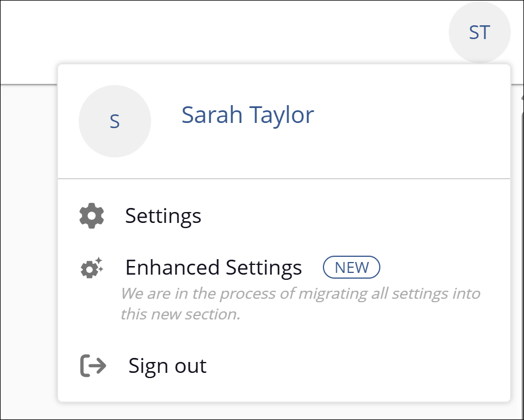The image size is (524, 420).
Task: Click the ST account avatar button
Action: (x=479, y=32)
